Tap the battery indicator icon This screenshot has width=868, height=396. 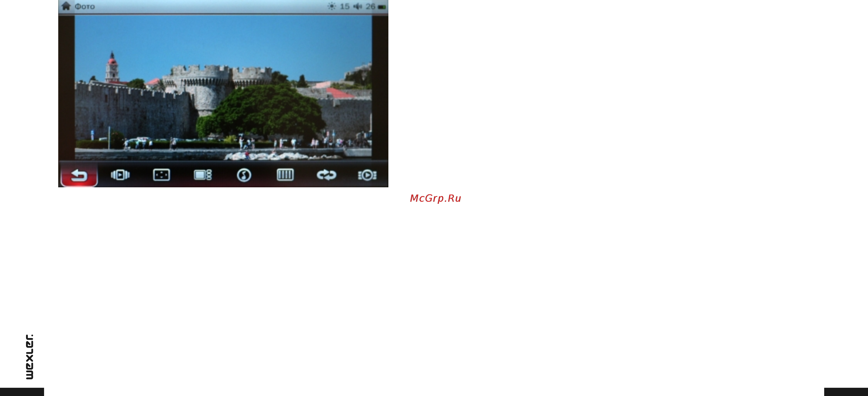click(x=382, y=7)
